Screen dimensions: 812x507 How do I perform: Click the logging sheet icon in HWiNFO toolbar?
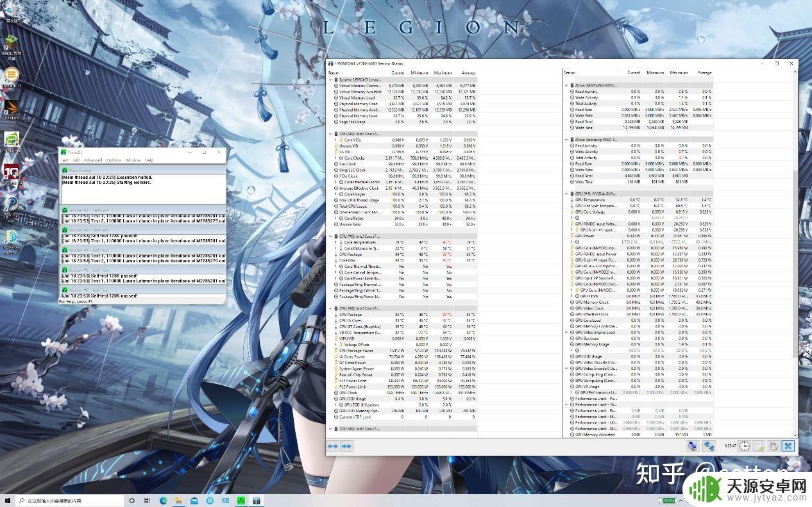coord(759,446)
